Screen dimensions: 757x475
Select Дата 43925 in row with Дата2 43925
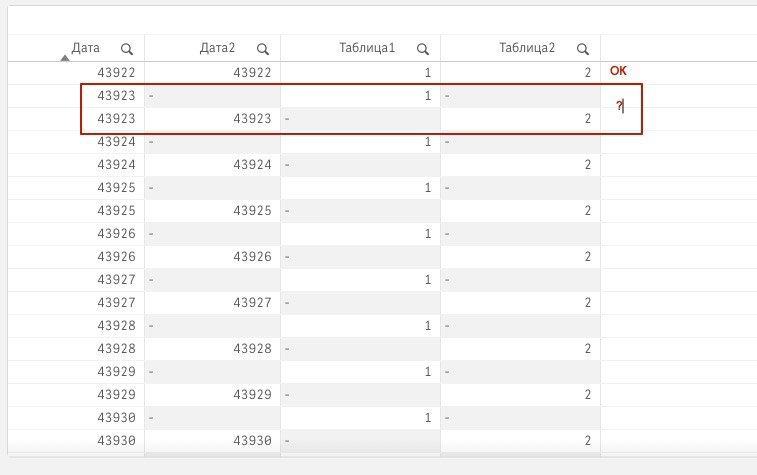click(x=116, y=210)
